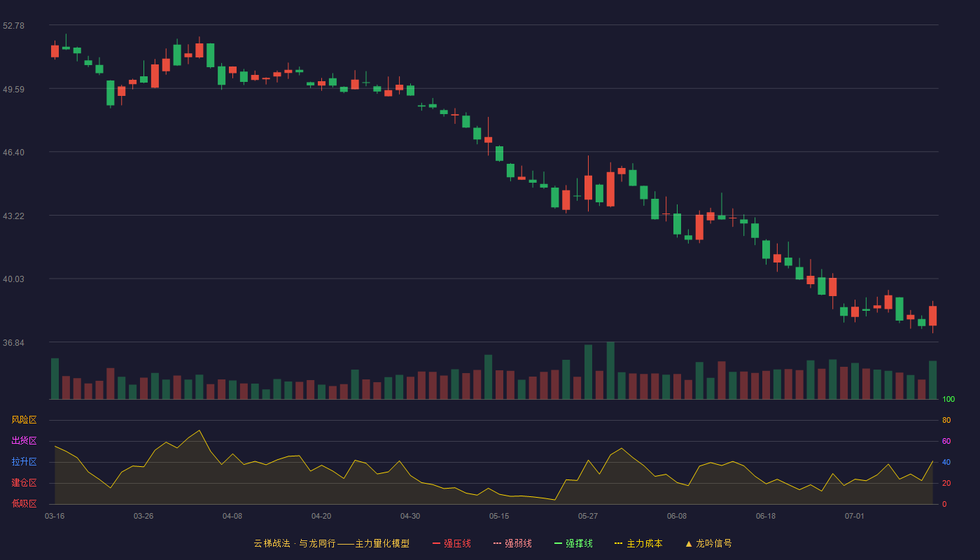
Task: Select the 低吸区 zone label
Action: point(24,504)
